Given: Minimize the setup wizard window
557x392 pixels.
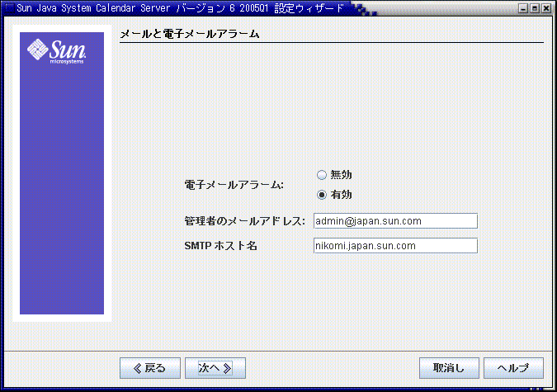Looking at the screenshot, I should click(523, 8).
